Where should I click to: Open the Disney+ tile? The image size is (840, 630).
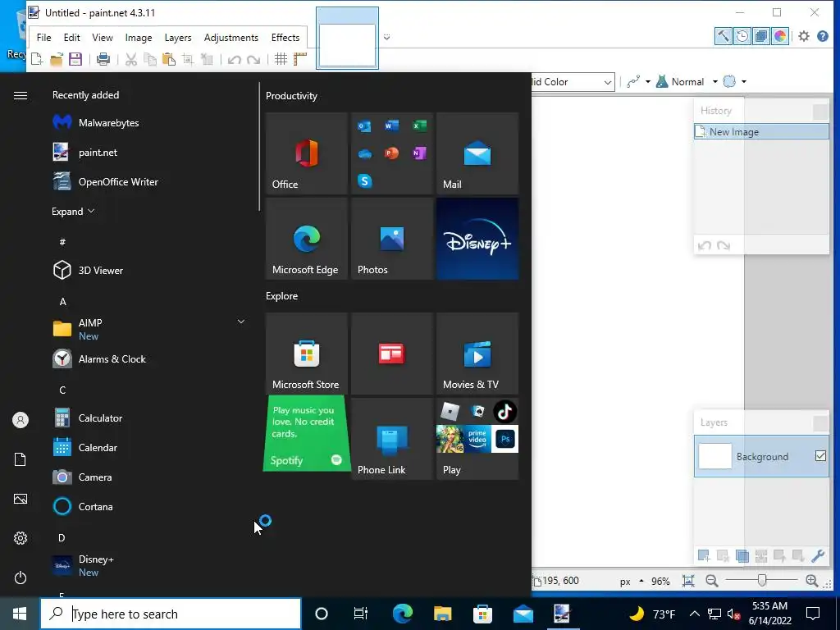point(477,239)
